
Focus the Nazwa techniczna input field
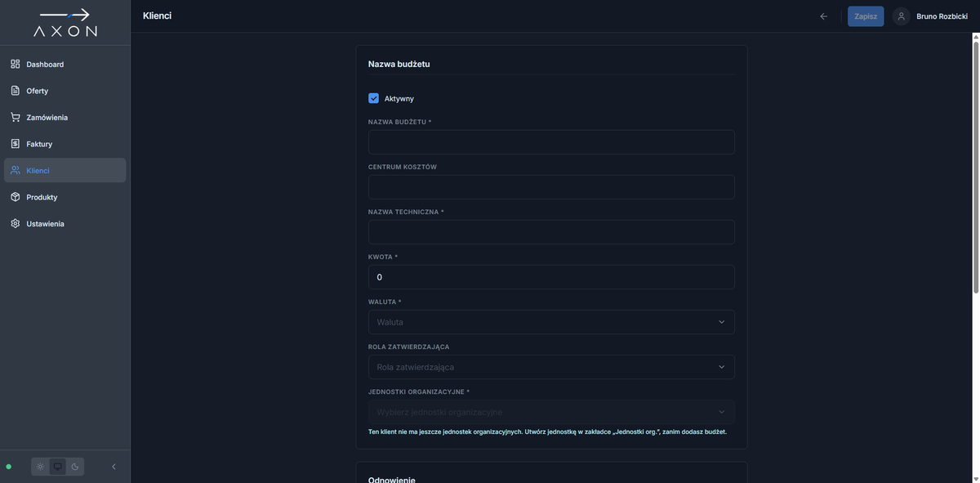click(551, 232)
